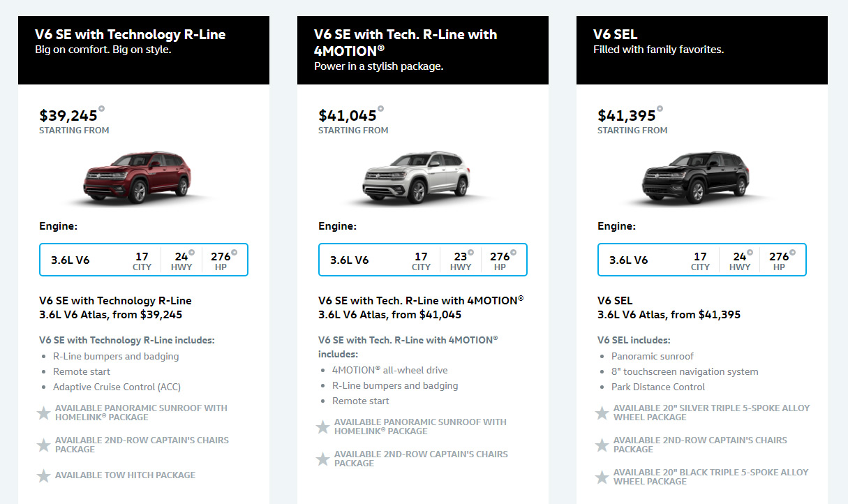Click the star icon beside Available Tow Hitch Package
The width and height of the screenshot is (848, 504).
pos(43,476)
